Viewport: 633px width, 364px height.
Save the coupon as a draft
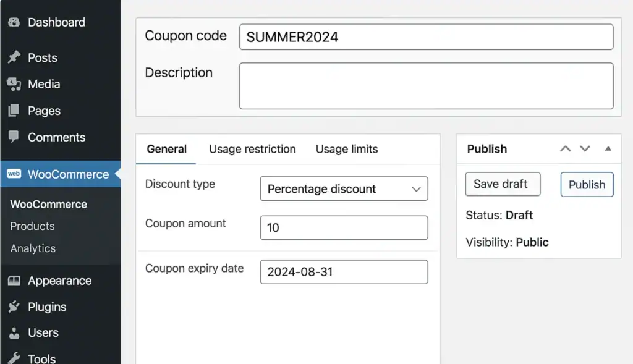[x=502, y=184]
